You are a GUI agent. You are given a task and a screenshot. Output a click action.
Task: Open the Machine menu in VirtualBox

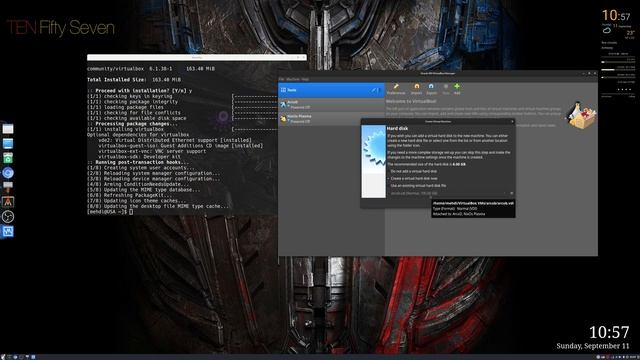(293, 79)
